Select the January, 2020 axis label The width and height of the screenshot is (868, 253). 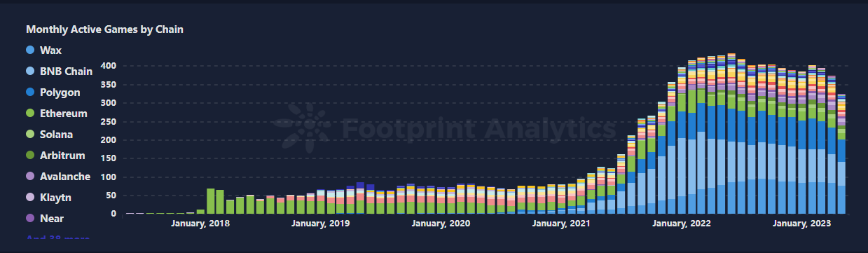point(441,224)
